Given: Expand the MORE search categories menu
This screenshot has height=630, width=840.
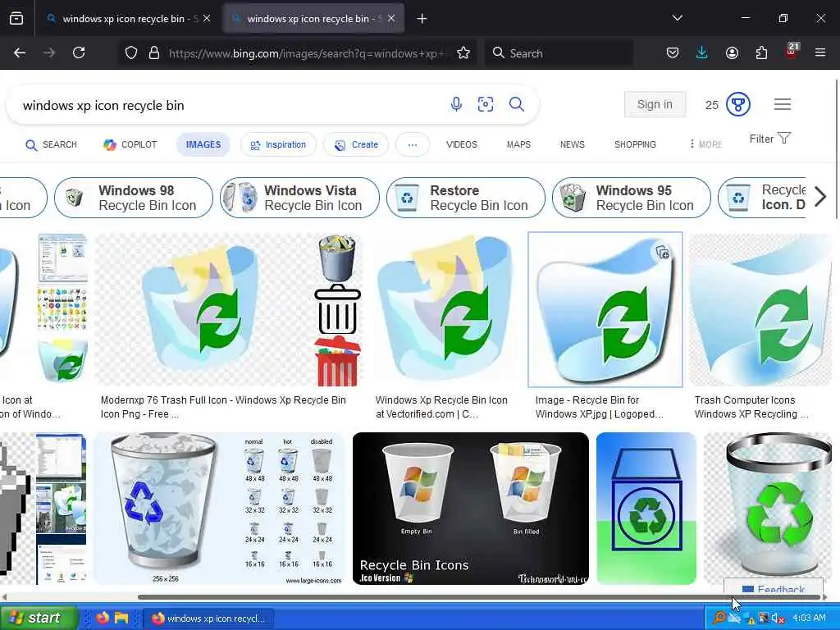Looking at the screenshot, I should coord(706,144).
